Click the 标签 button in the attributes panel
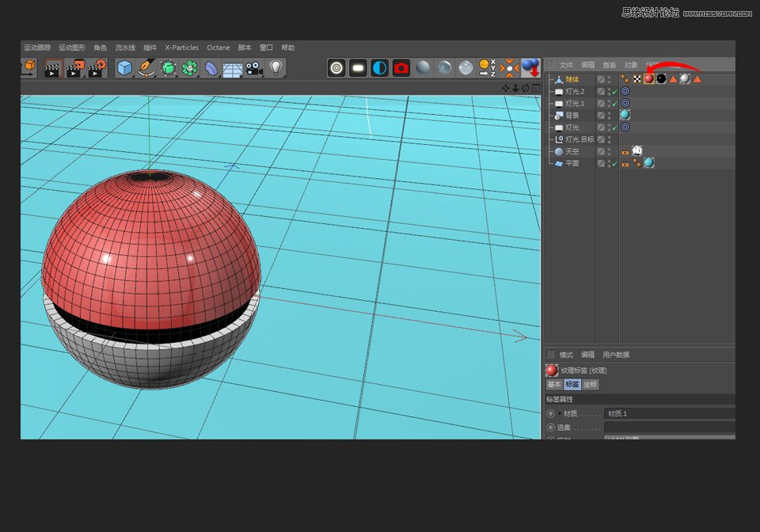 pos(572,384)
